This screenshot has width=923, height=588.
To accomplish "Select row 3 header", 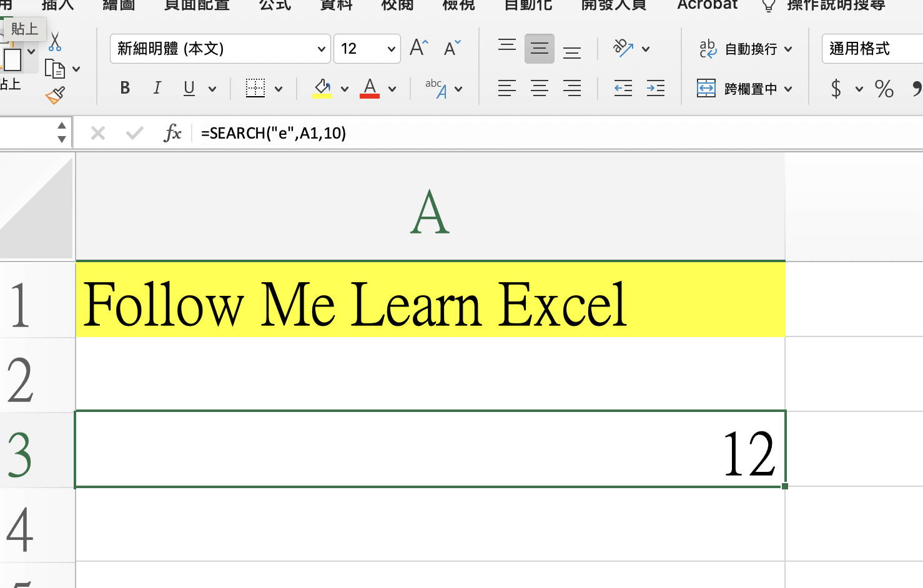I will [x=37, y=449].
